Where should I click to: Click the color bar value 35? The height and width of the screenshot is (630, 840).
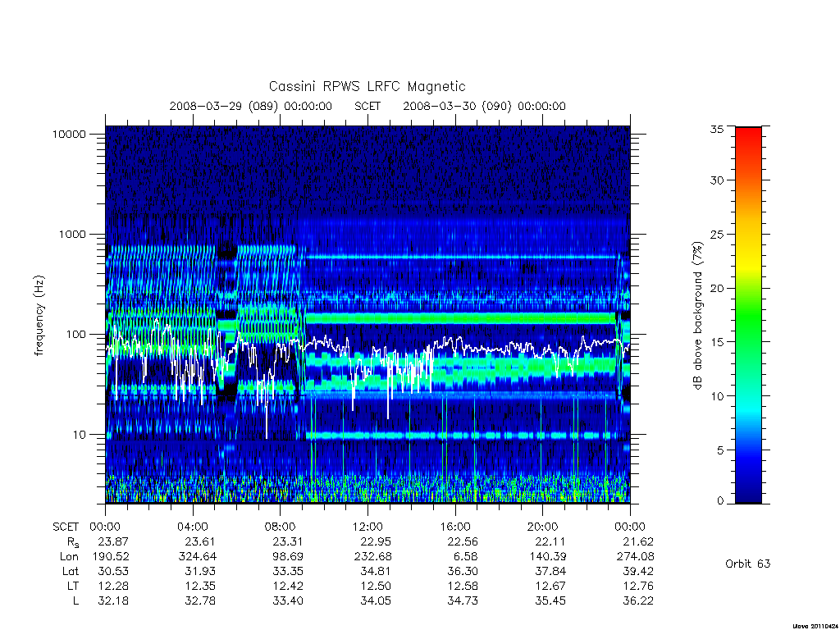[717, 129]
